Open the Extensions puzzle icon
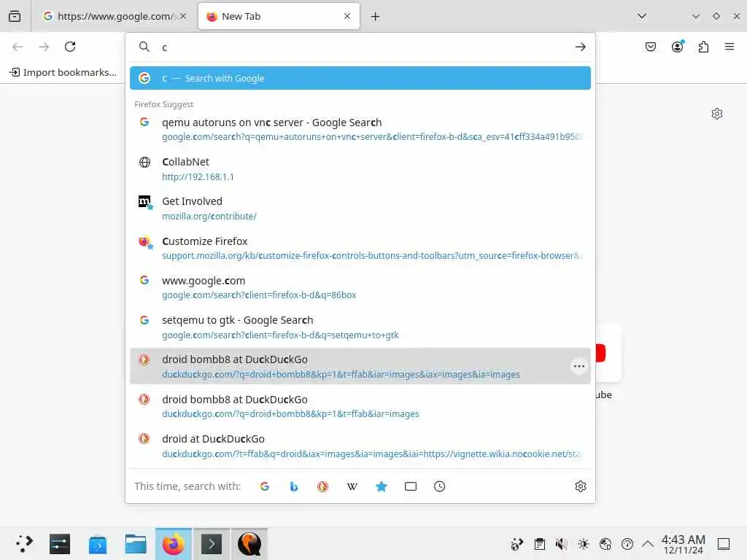747x560 pixels. (703, 47)
